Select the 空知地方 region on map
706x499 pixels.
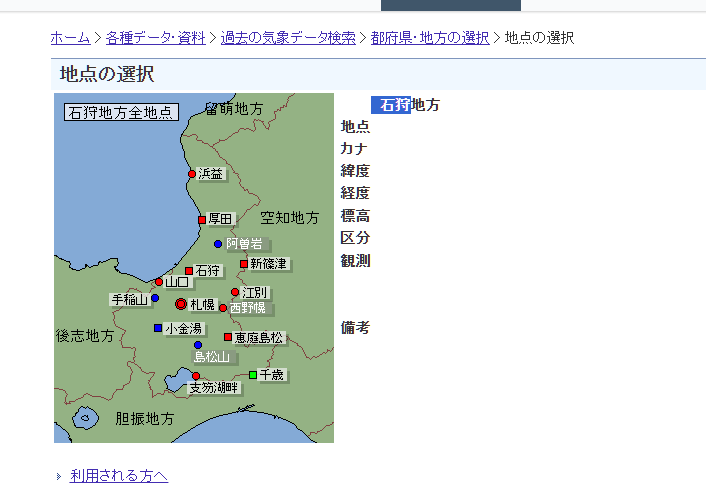[290, 218]
